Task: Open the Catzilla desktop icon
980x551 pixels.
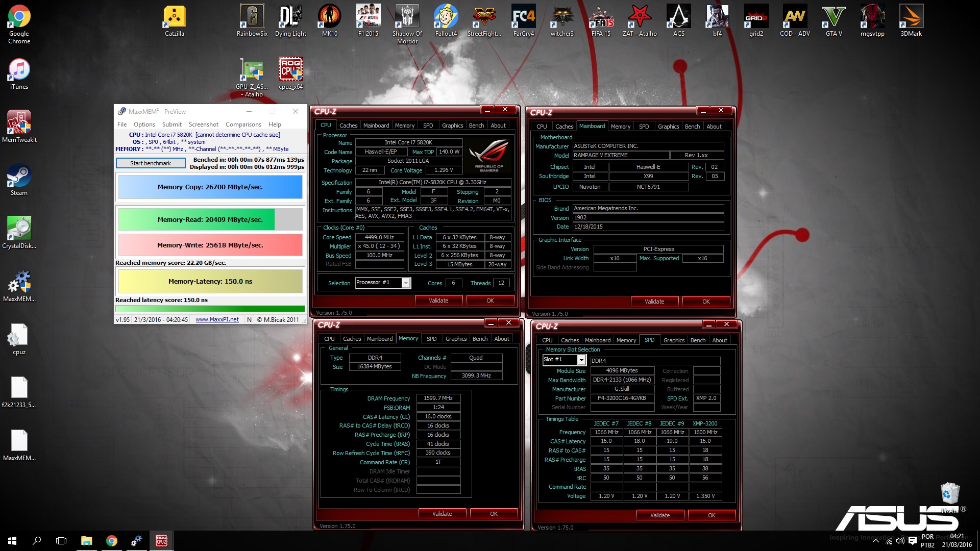Action: coord(174,21)
